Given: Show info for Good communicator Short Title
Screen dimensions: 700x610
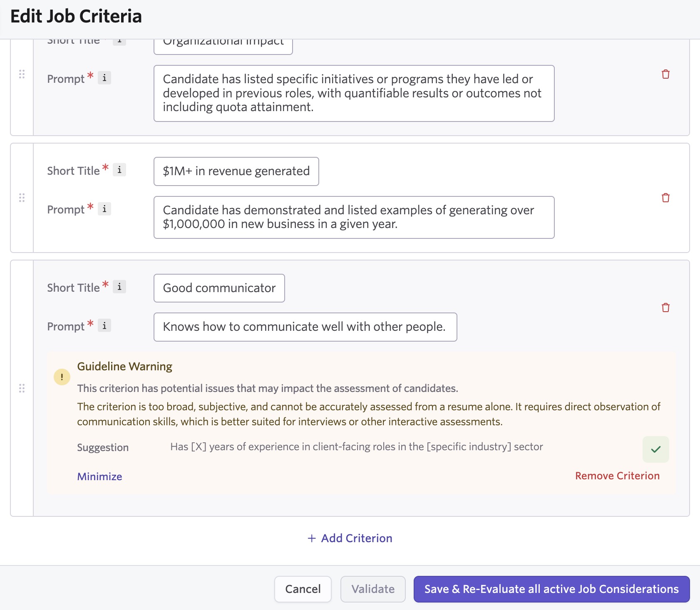Looking at the screenshot, I should 119,287.
